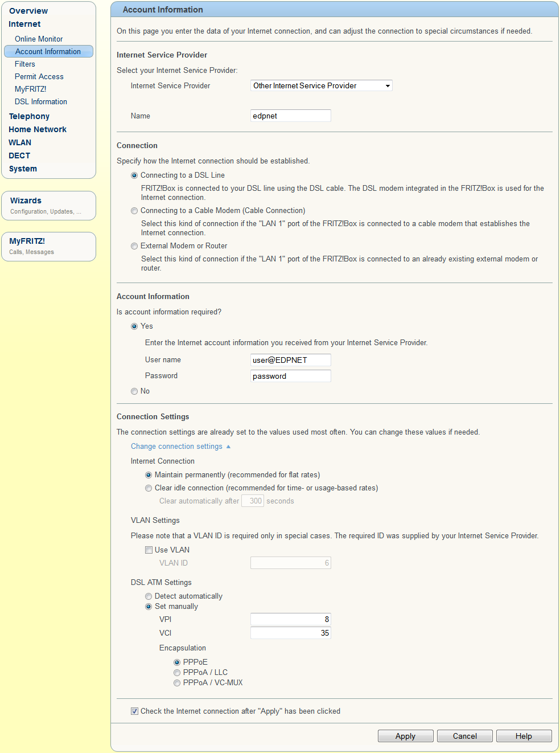Screen dimensions: 560x753
Task: Open the Internet Service Provider dropdown
Action: point(322,85)
